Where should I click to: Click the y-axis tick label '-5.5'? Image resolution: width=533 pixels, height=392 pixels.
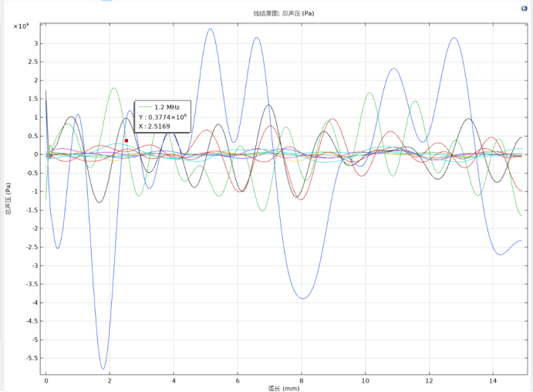[32, 358]
